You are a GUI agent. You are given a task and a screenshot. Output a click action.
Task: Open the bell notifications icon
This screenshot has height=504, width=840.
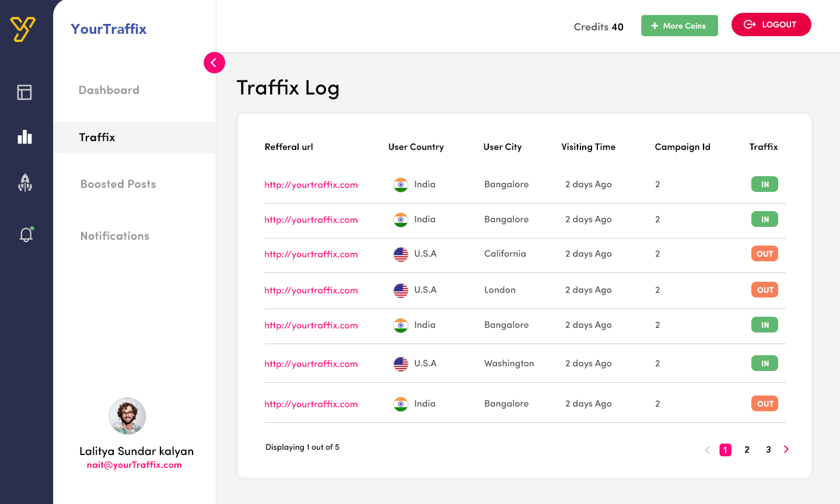(26, 235)
